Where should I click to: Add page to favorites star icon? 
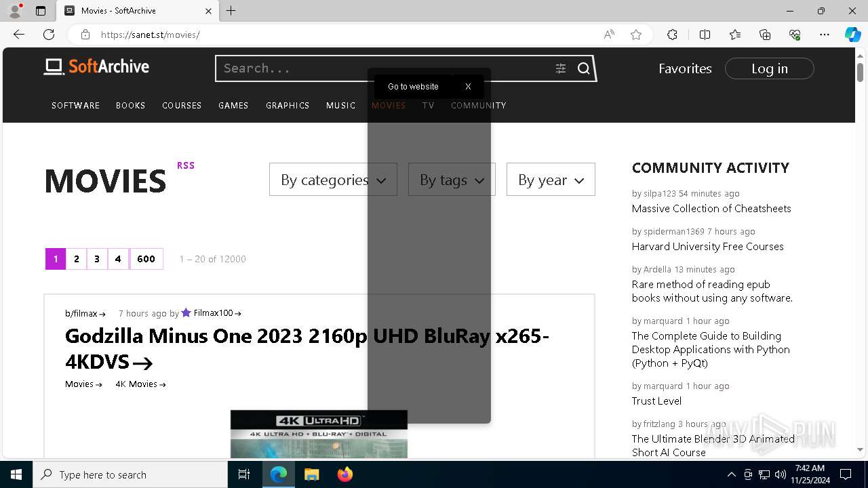coord(636,35)
